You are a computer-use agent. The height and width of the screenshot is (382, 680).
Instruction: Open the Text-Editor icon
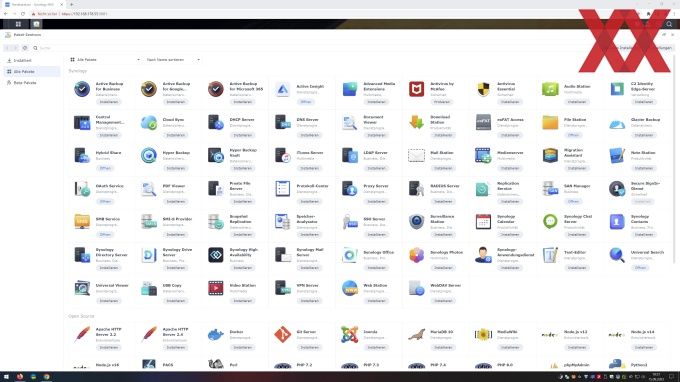tap(550, 255)
